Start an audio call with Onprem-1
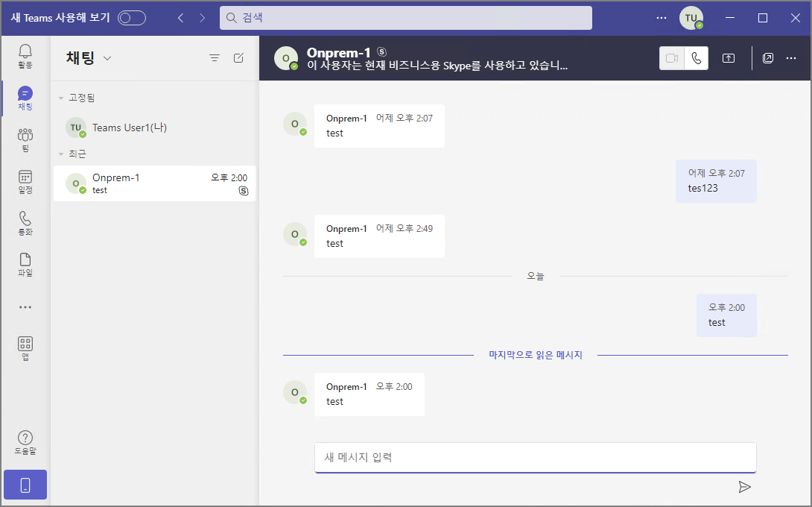The width and height of the screenshot is (812, 507). click(696, 58)
